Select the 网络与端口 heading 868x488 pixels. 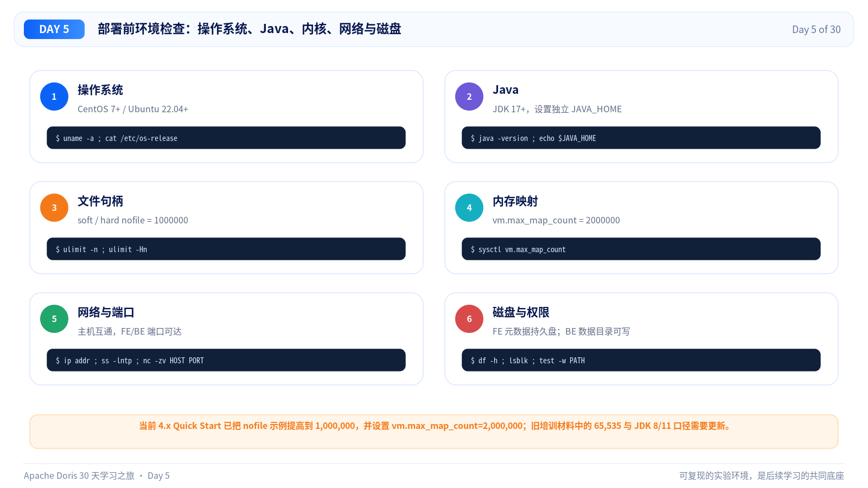[106, 312]
